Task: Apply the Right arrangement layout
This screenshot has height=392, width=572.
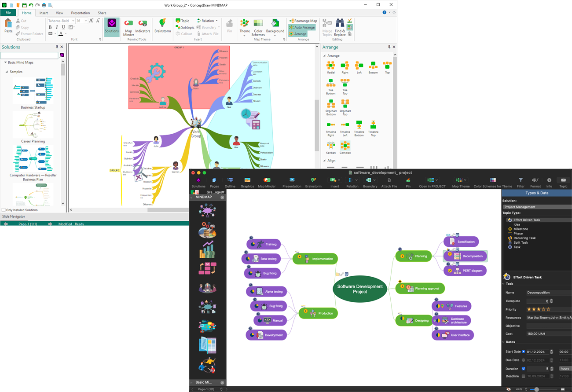Action: [x=345, y=67]
